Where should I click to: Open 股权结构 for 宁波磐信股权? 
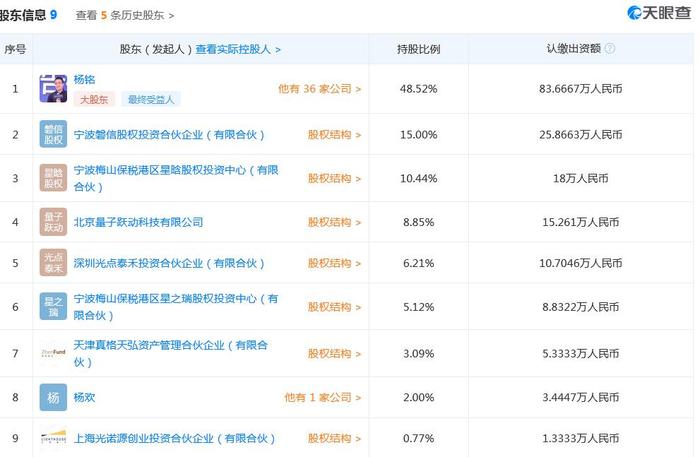point(334,135)
